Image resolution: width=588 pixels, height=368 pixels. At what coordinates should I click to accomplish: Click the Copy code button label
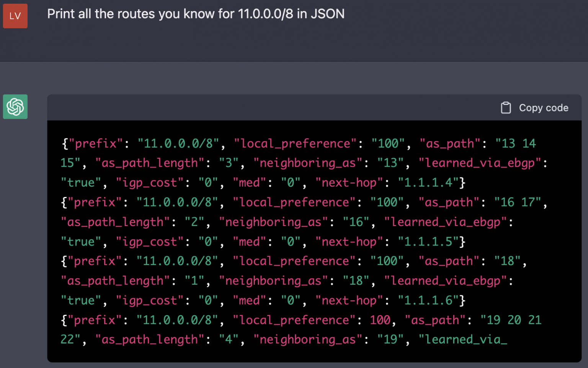pyautogui.click(x=544, y=108)
